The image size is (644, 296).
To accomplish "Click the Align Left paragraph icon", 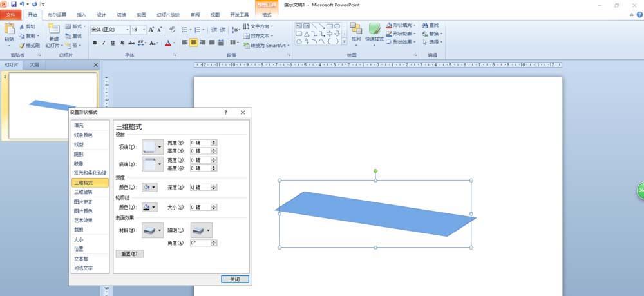I will click(x=185, y=43).
